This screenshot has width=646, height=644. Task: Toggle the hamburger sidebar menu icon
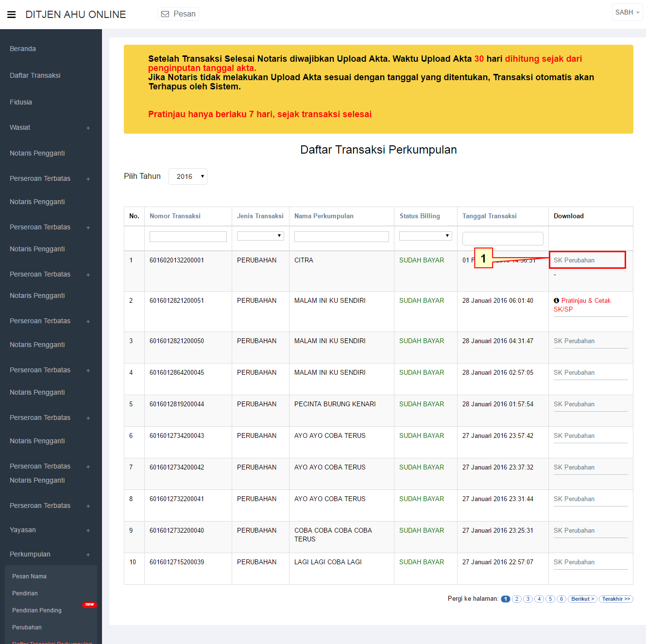(11, 15)
